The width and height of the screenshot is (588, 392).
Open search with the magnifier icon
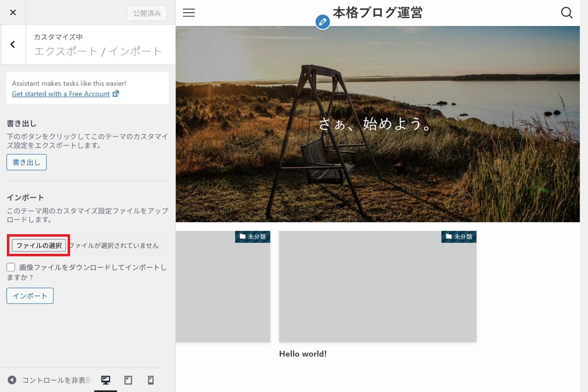click(566, 13)
